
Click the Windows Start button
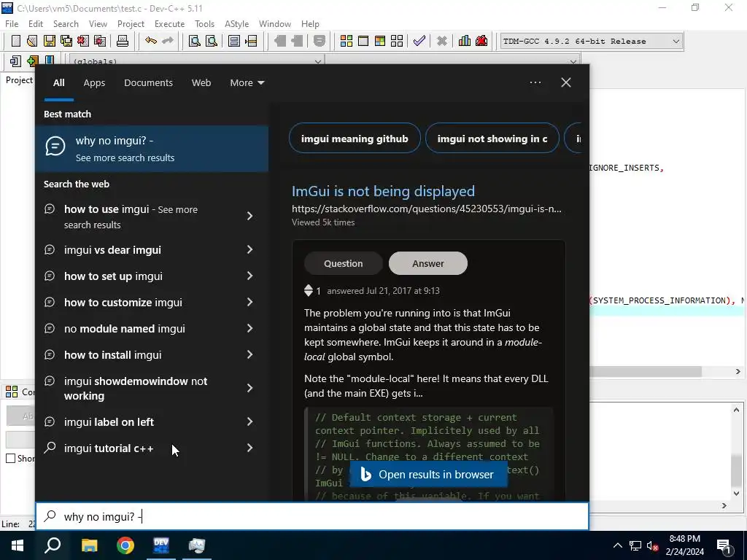click(x=18, y=545)
